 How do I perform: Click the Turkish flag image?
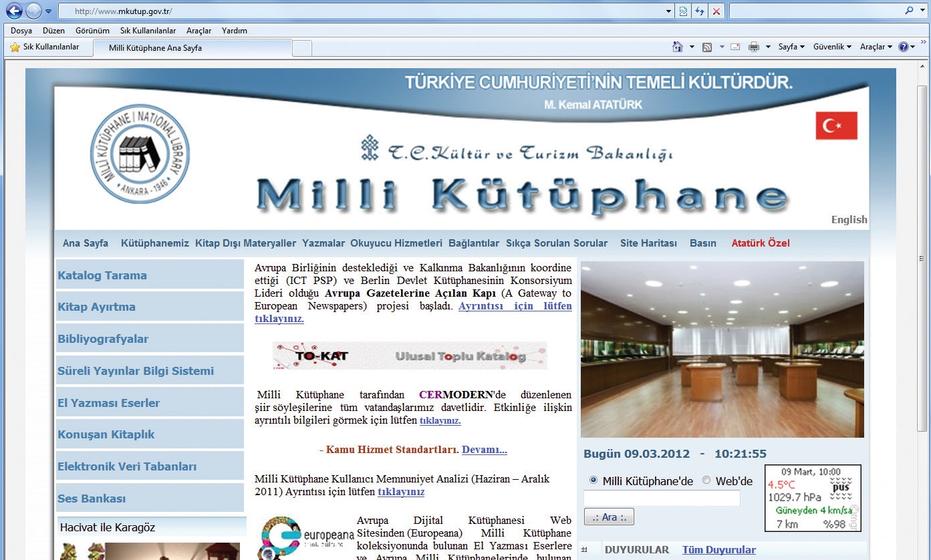coord(836,126)
